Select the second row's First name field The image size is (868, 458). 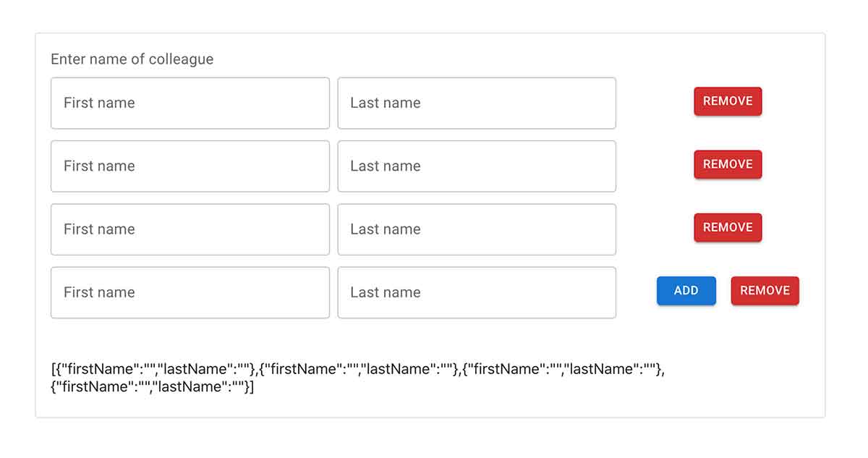pos(190,166)
